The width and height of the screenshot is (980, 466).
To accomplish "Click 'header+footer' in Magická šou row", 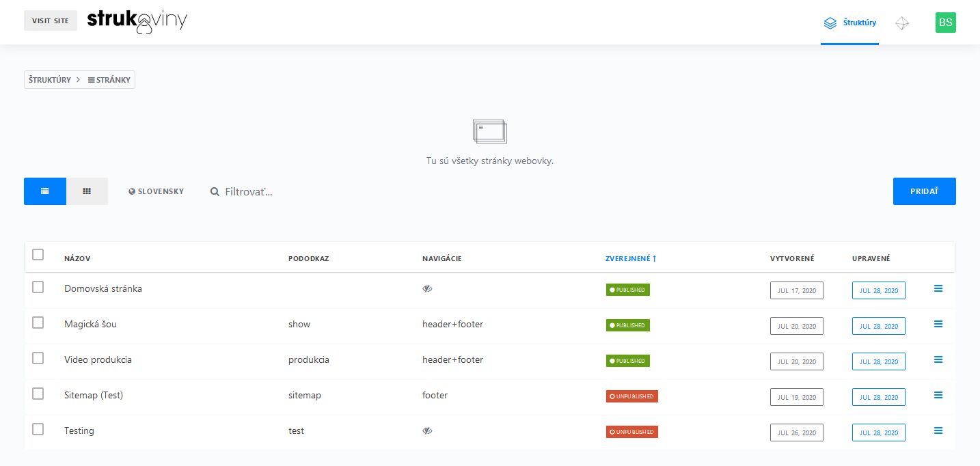I will coord(452,324).
